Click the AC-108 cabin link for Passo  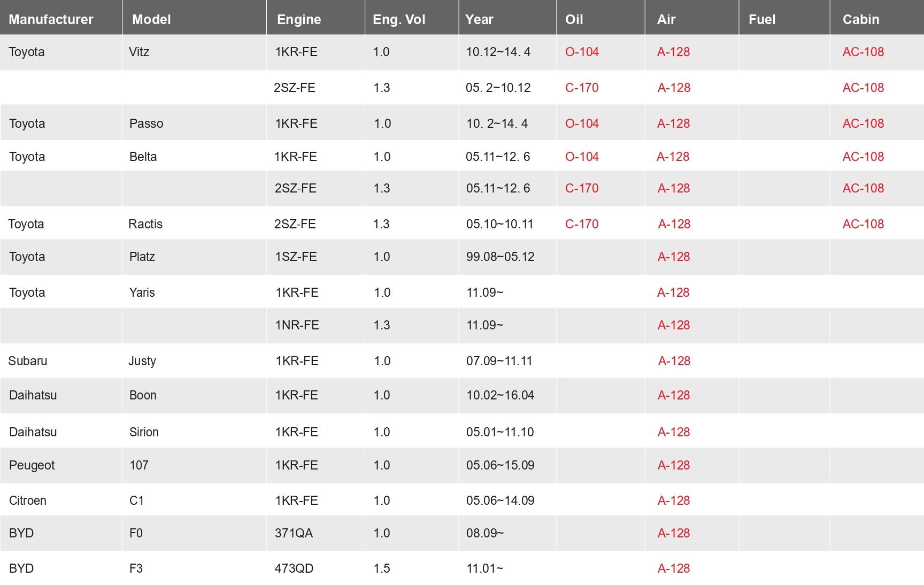(x=863, y=124)
